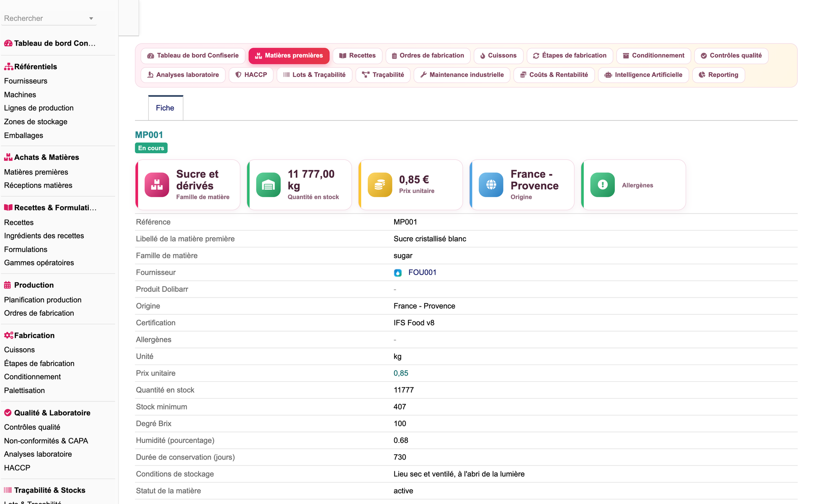Open Formulations in sidebar
This screenshot has width=815, height=504.
pyautogui.click(x=26, y=249)
